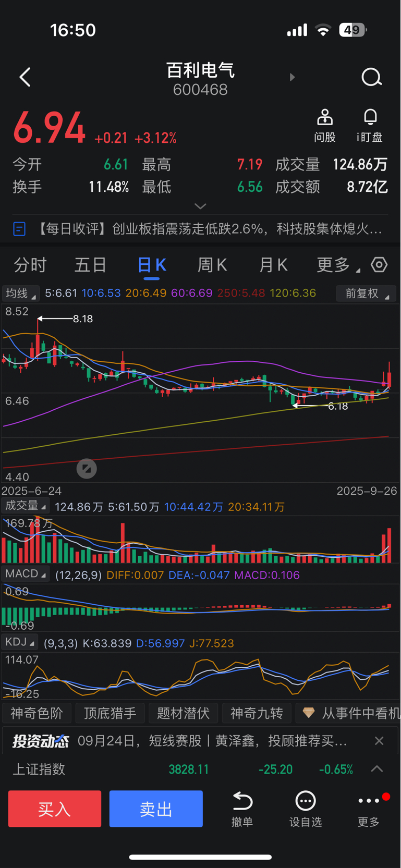Image resolution: width=401 pixels, height=868 pixels.
Task: Open the 更多 chart period dropdown
Action: (338, 265)
